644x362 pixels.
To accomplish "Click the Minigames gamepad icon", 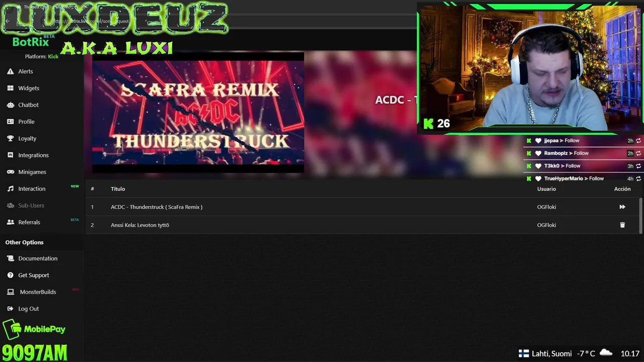I will point(10,172).
